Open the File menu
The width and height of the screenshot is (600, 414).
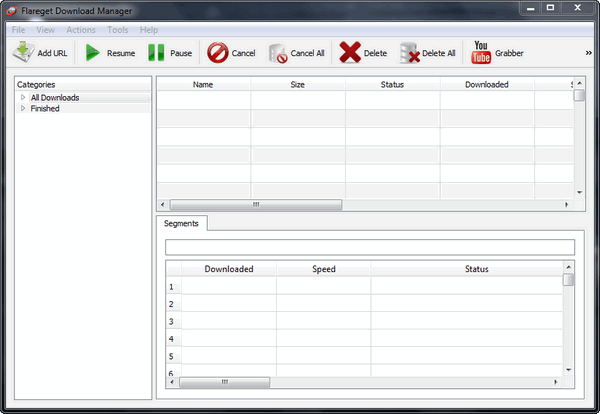[18, 30]
